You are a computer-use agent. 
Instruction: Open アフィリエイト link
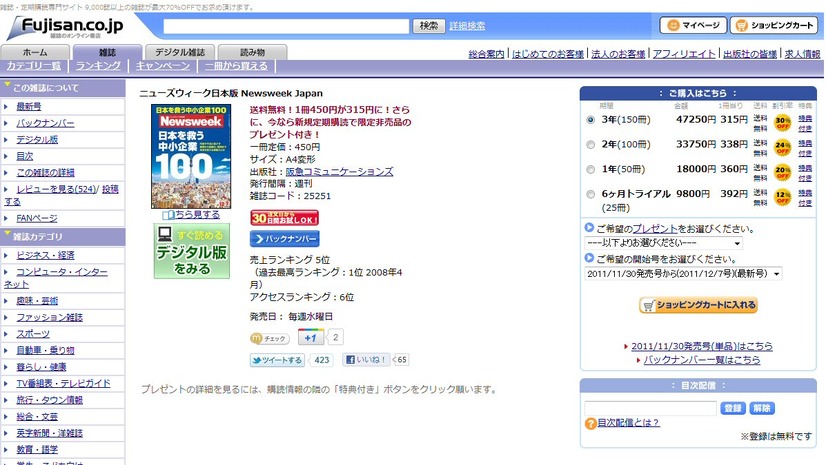click(684, 54)
